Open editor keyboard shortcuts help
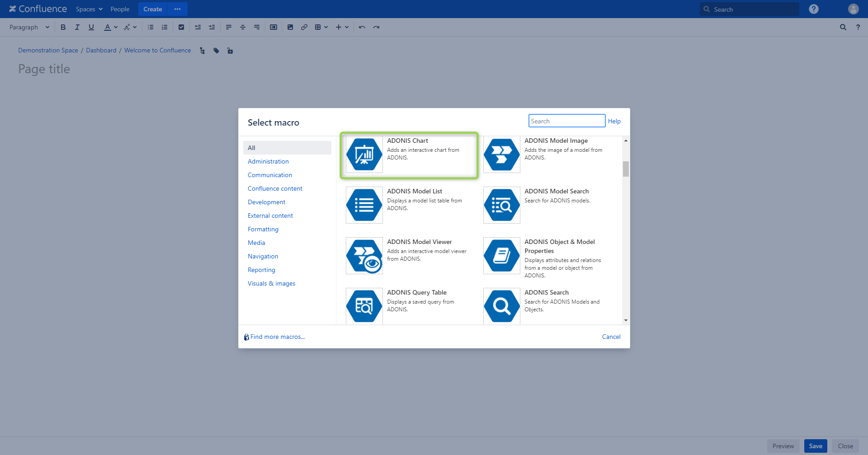Image resolution: width=868 pixels, height=455 pixels. click(858, 27)
